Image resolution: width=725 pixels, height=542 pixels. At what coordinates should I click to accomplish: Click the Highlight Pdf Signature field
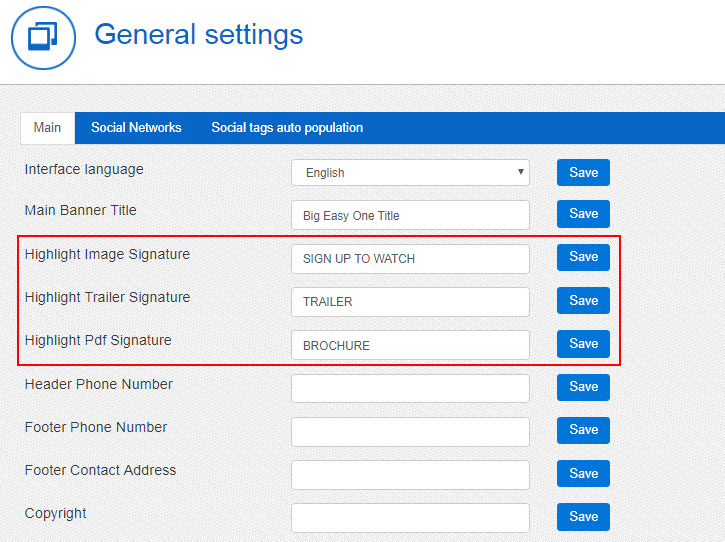(x=410, y=345)
